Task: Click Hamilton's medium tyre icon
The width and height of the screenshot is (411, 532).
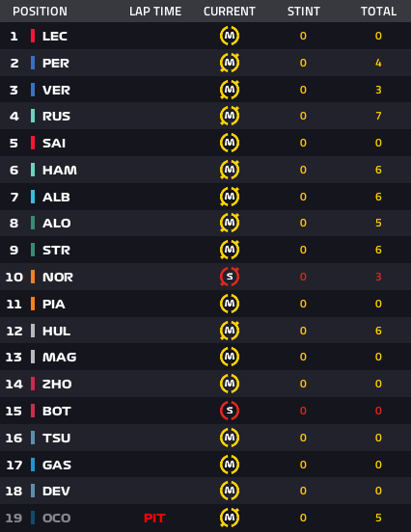Action: pos(230,170)
